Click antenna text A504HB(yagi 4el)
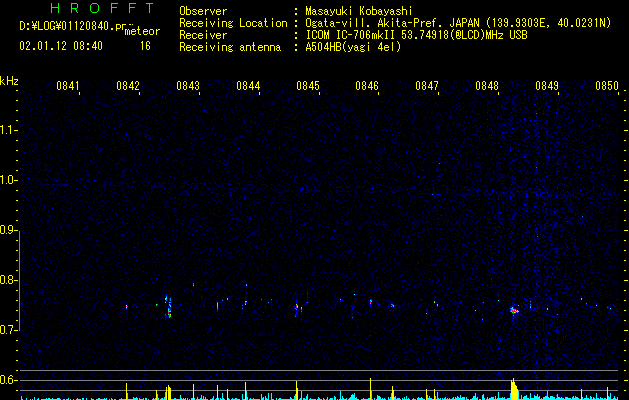 353,47
